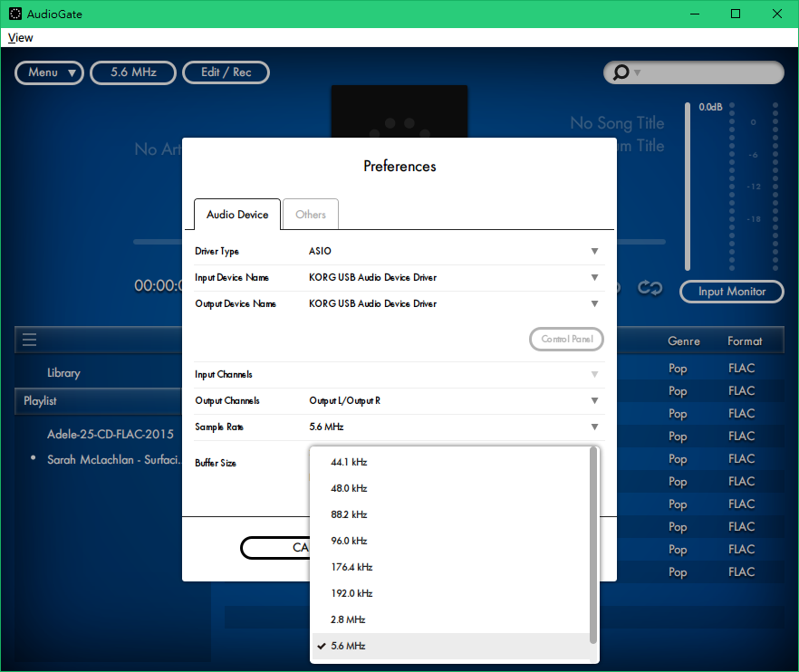
Task: Open the Adele-25-CD-FLAC-2015 playlist
Action: [111, 434]
